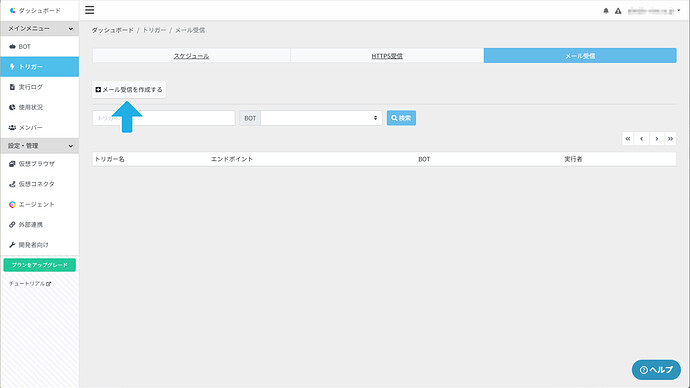Screen dimensions: 690x388
Task: Open メンバー members page
Action: point(40,128)
